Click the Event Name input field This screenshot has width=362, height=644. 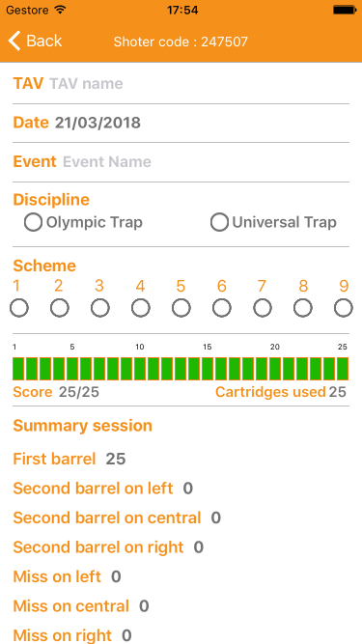[x=206, y=162]
